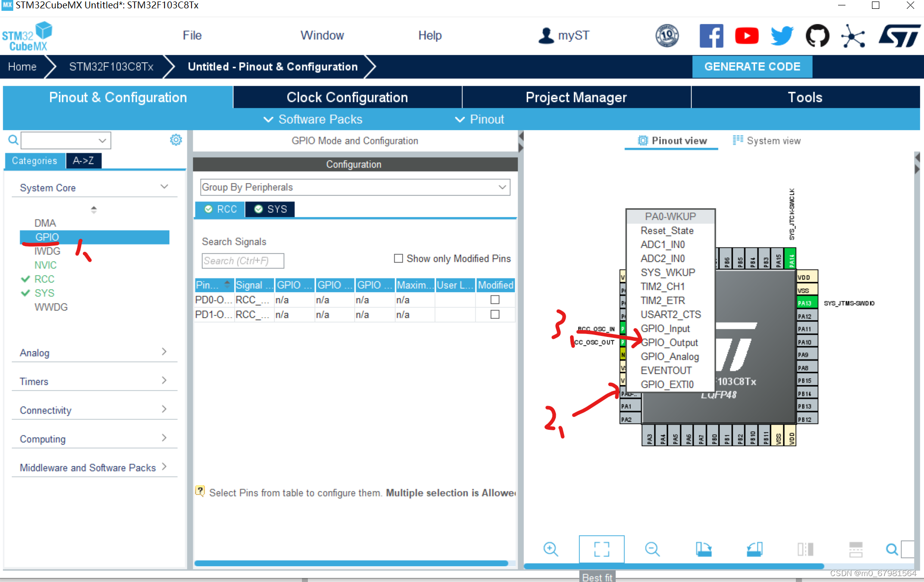924x582 pixels.
Task: Click the zoom in magnifier icon
Action: [x=550, y=549]
